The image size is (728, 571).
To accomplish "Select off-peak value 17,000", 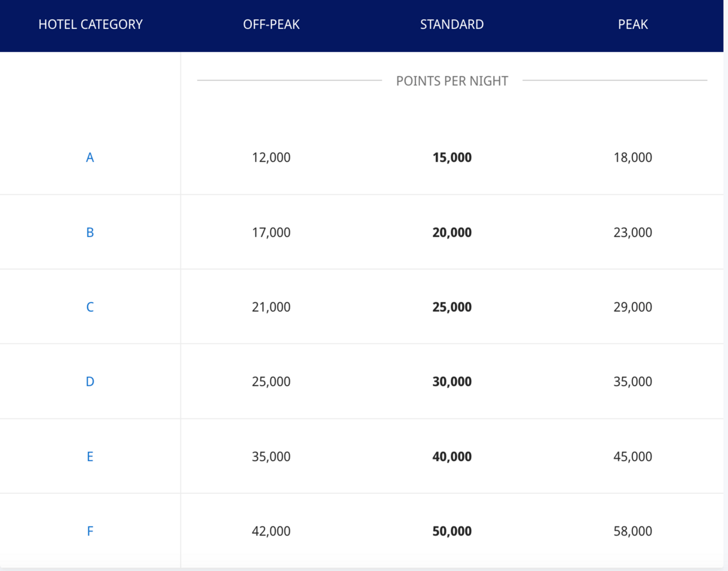I will [271, 232].
